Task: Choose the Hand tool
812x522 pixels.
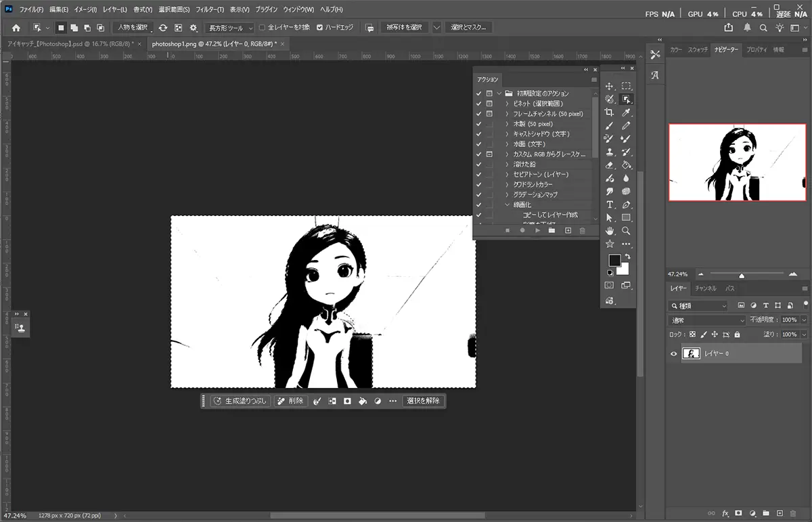Action: click(x=610, y=231)
